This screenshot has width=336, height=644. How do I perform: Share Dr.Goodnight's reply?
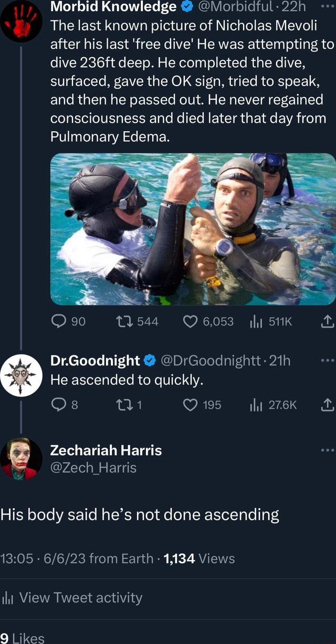(x=329, y=405)
